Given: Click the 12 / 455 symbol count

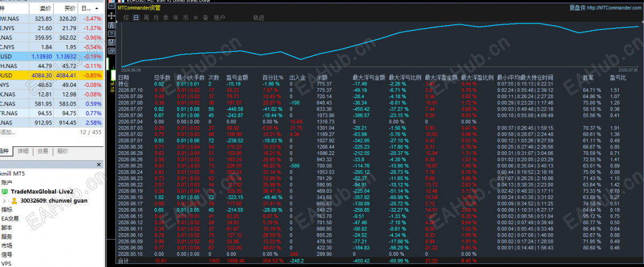Looking at the screenshot, I should tap(90, 132).
